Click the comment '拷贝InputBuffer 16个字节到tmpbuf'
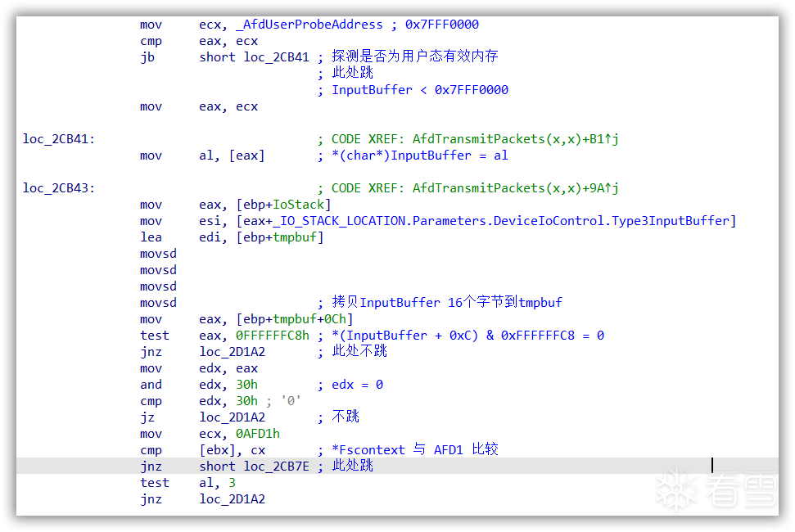795x532 pixels. coord(447,303)
